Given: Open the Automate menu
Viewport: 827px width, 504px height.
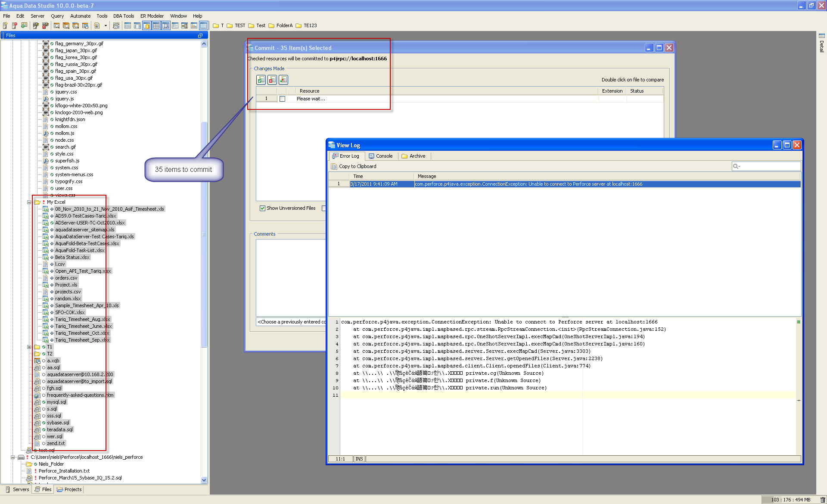Looking at the screenshot, I should click(x=81, y=16).
